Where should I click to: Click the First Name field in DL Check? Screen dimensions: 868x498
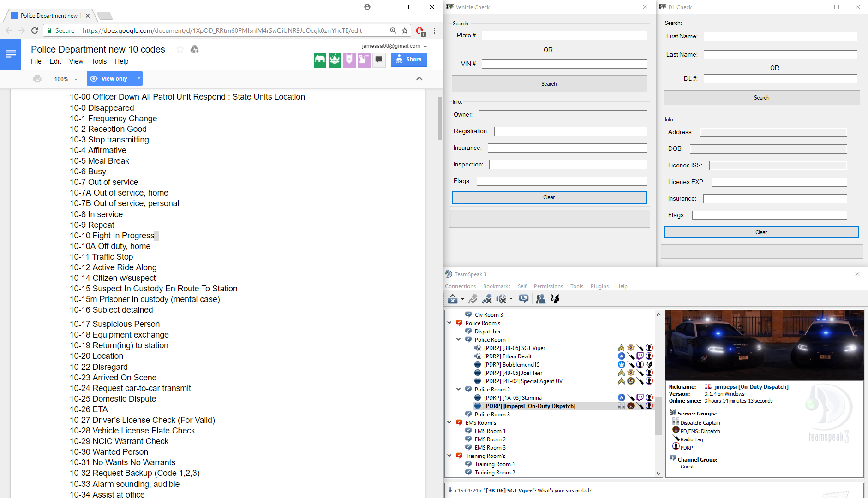tap(780, 36)
